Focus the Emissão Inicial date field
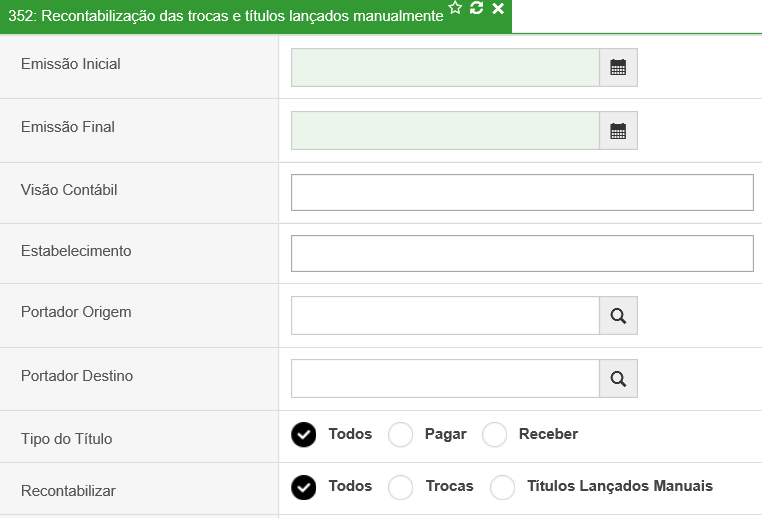 (445, 68)
